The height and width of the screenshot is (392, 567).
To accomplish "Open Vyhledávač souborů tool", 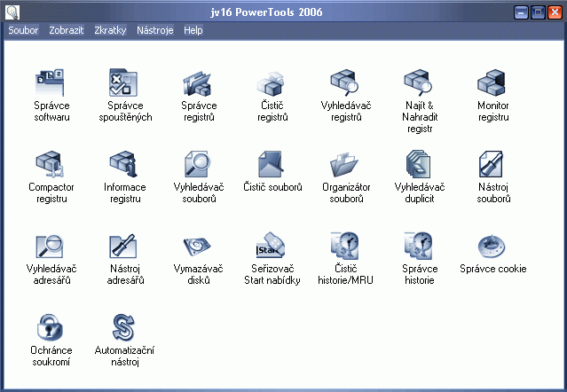I will 198,164.
